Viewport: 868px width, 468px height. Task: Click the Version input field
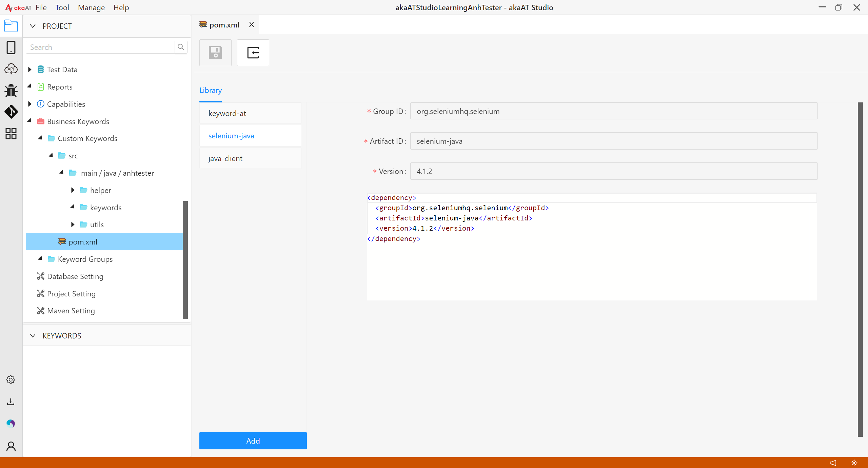[614, 171]
